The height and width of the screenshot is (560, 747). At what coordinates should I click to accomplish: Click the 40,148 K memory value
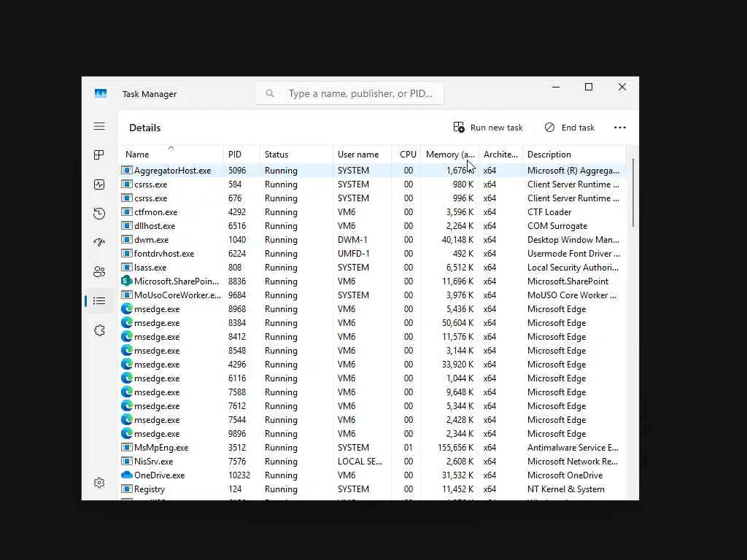[457, 239]
